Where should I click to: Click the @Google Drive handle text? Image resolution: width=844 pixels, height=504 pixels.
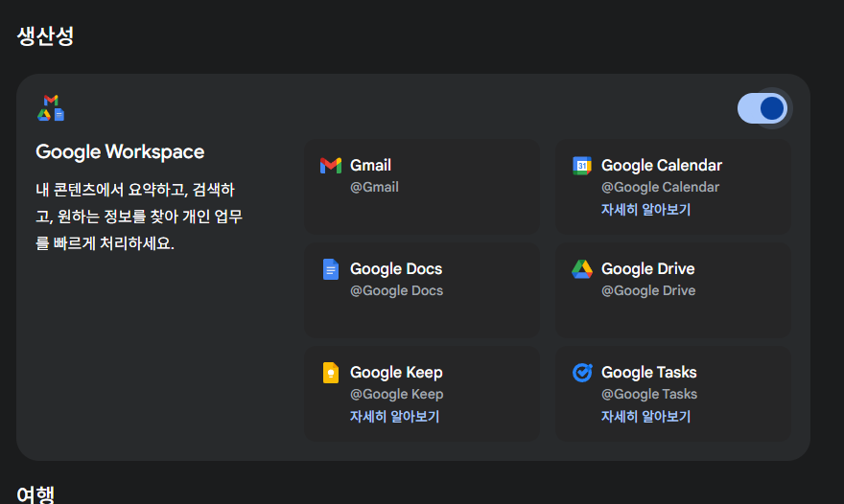coord(648,290)
